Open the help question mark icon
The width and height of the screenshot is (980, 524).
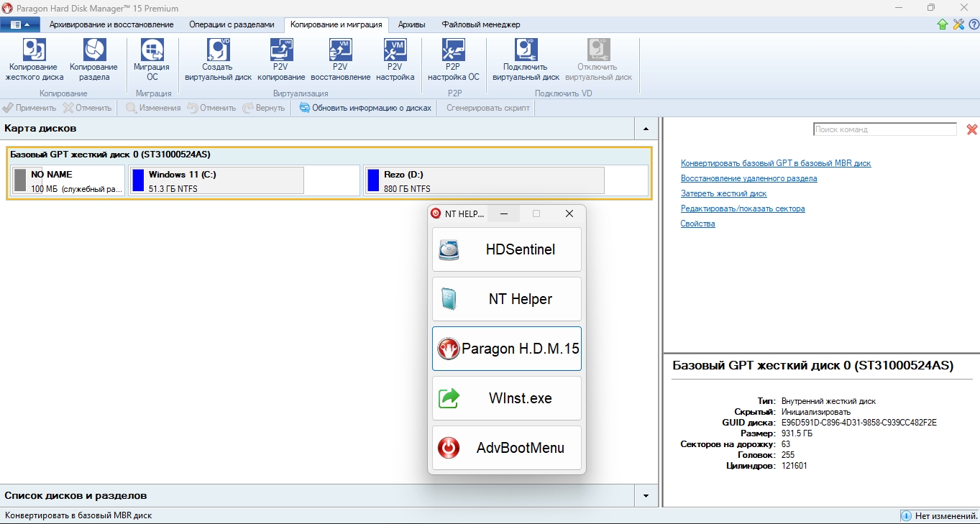[x=973, y=24]
